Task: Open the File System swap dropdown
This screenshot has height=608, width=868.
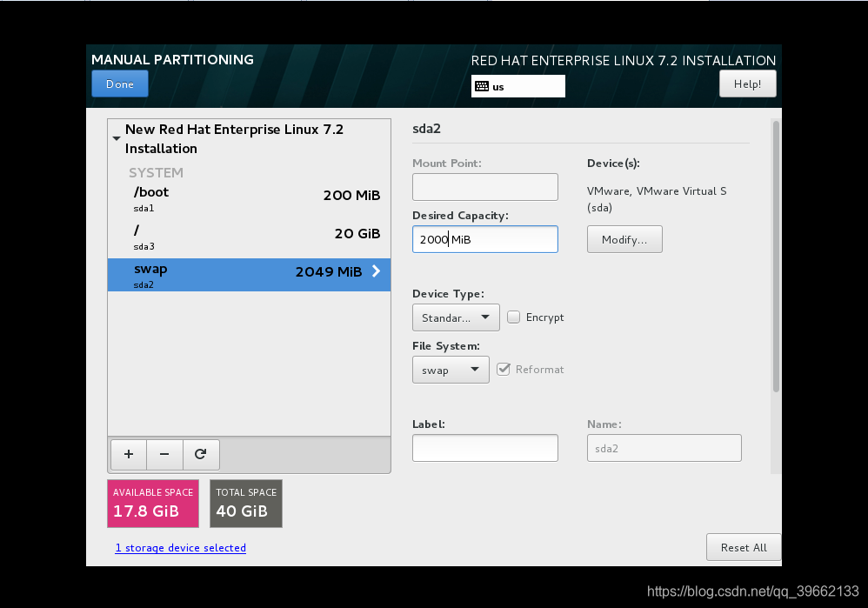Action: (x=451, y=370)
